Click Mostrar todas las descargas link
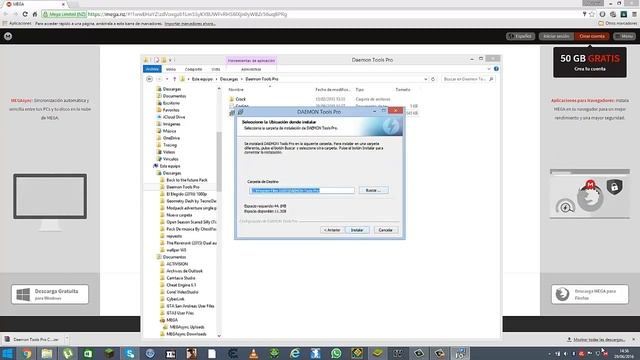The height and width of the screenshot is (360, 640). point(599,340)
